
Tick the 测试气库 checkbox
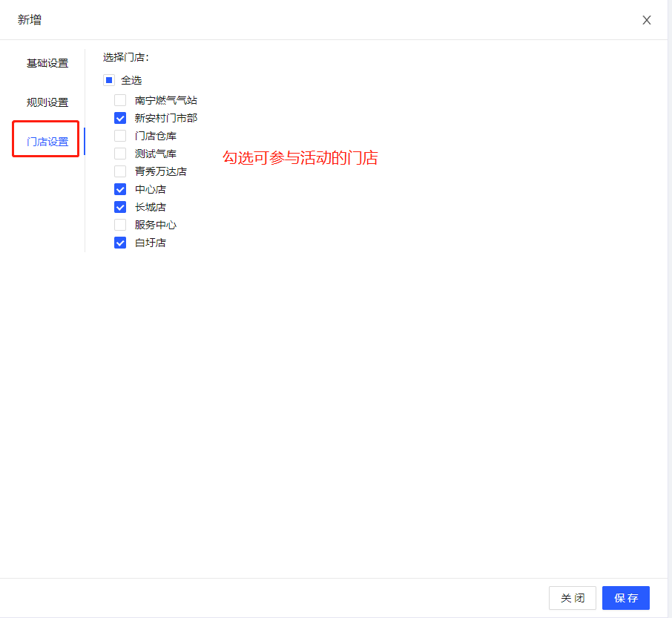pos(120,154)
